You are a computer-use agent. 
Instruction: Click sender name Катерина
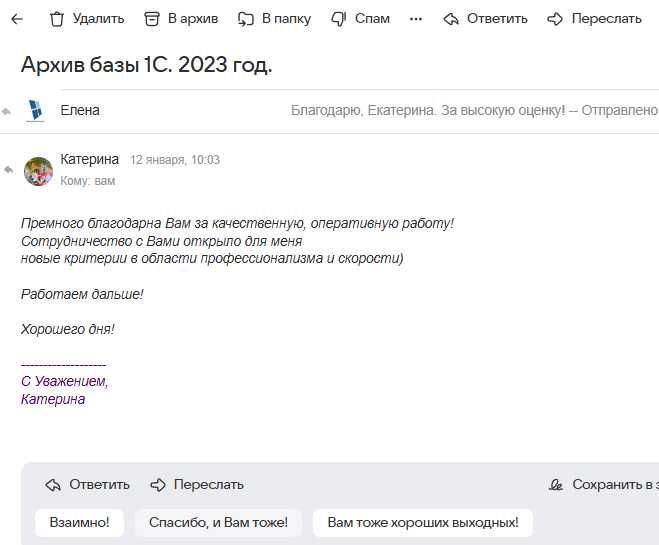click(90, 159)
